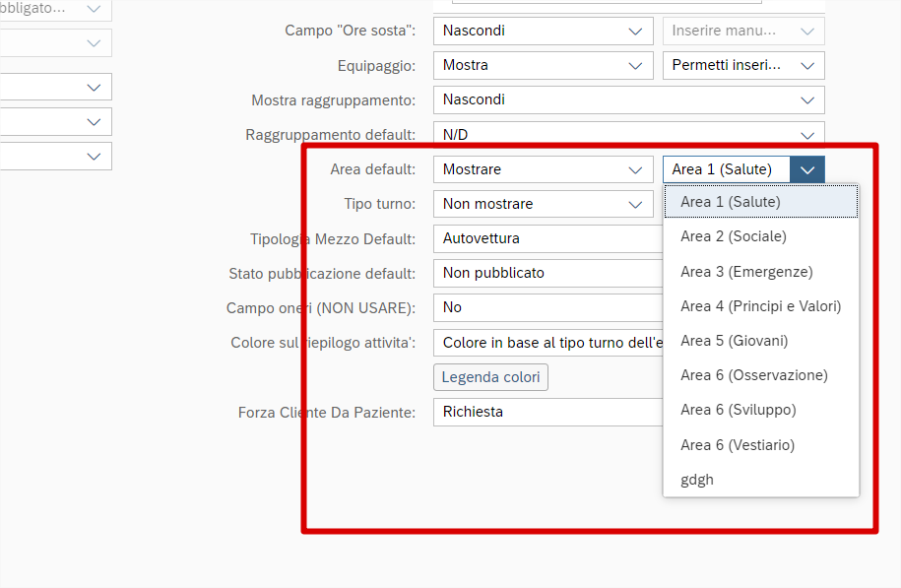Open Raggruppamento default N/D dropdown
Image resolution: width=901 pixels, height=588 pixels.
pyautogui.click(x=628, y=135)
